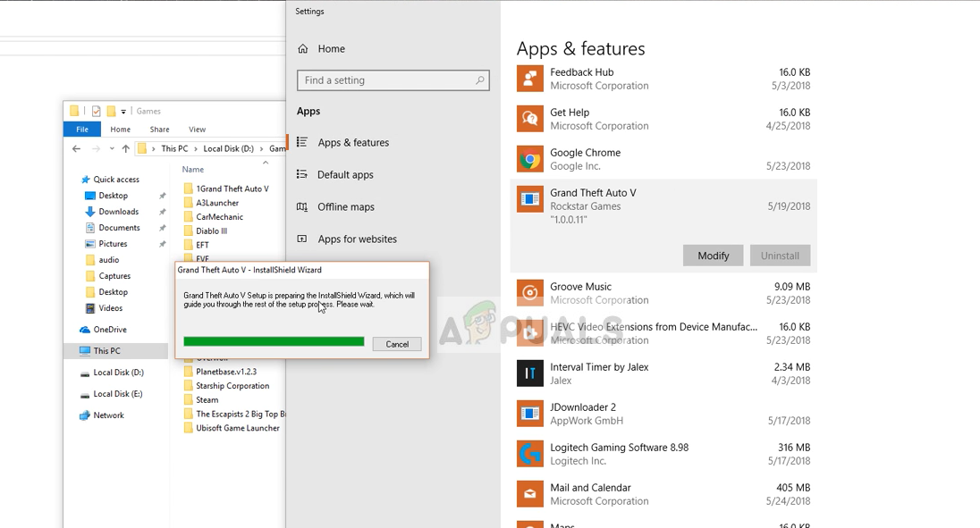Cancel the InstallShield Wizard setup
Viewport: 980px width, 528px height.
(x=397, y=344)
